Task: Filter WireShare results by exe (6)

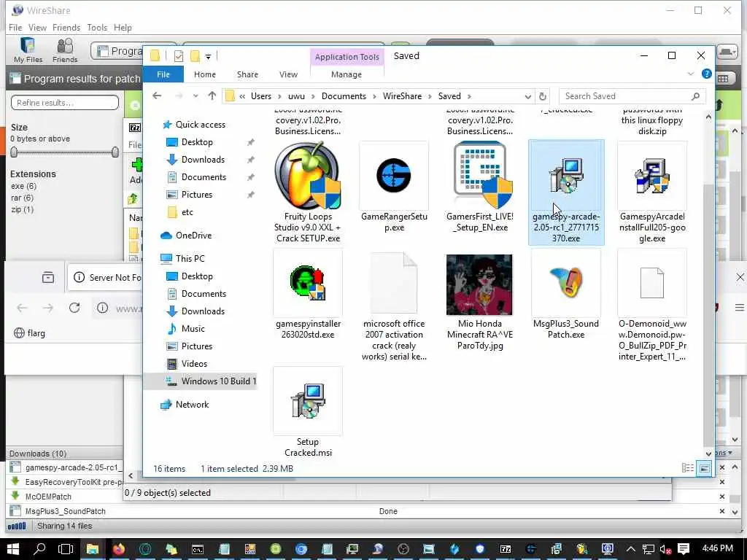Action: pyautogui.click(x=24, y=186)
